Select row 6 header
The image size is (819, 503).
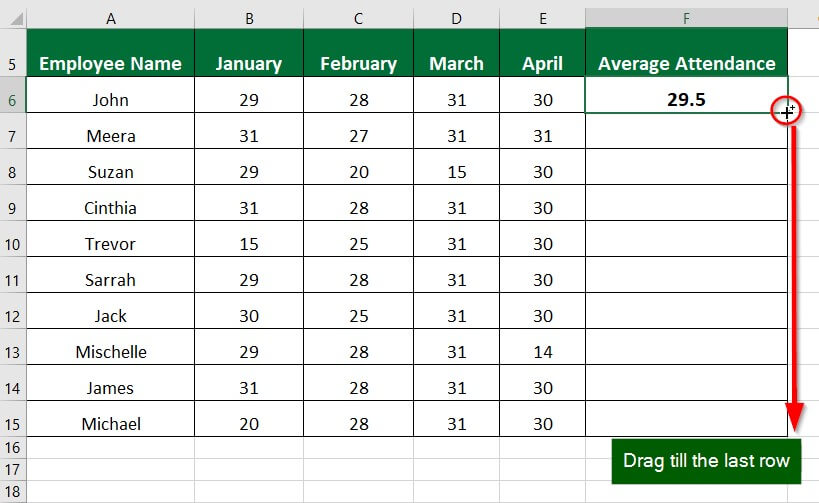(12, 99)
